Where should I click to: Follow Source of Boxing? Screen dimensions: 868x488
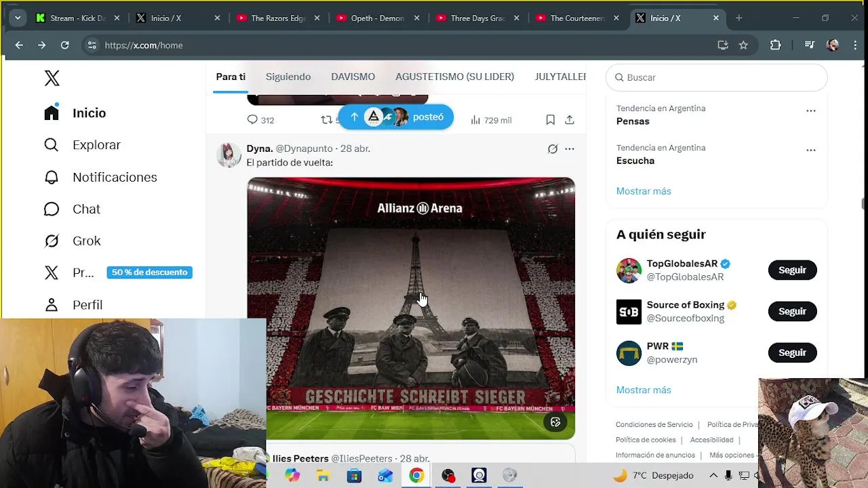pos(792,312)
